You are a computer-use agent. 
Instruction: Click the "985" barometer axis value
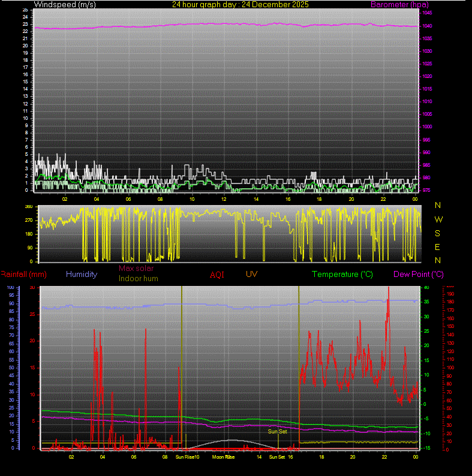426,165
